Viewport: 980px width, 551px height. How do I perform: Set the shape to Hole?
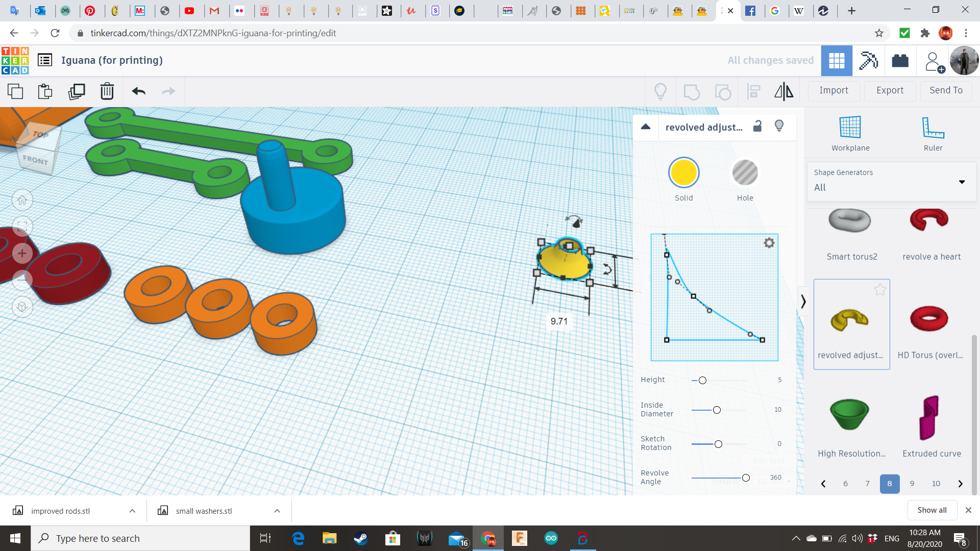tap(745, 173)
